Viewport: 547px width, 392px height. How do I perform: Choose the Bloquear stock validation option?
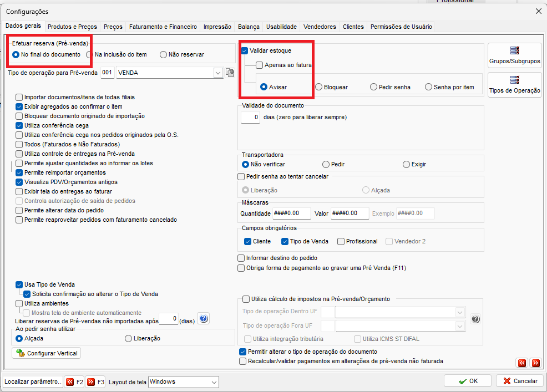point(318,87)
